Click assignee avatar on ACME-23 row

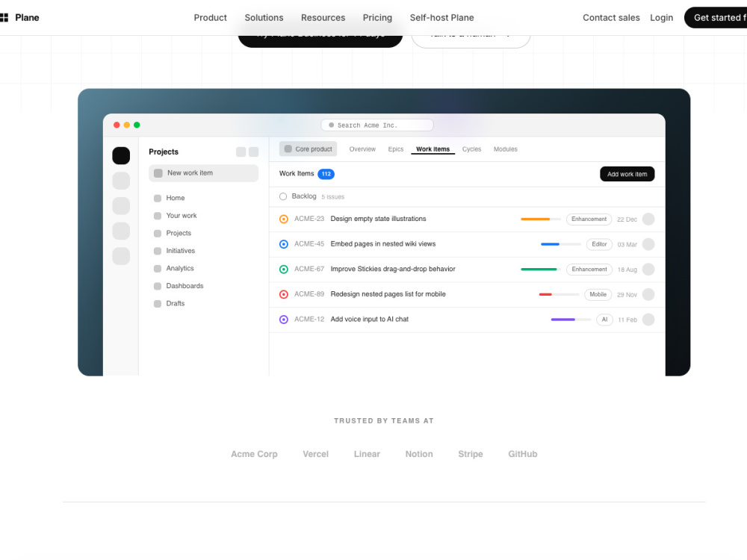coord(648,219)
